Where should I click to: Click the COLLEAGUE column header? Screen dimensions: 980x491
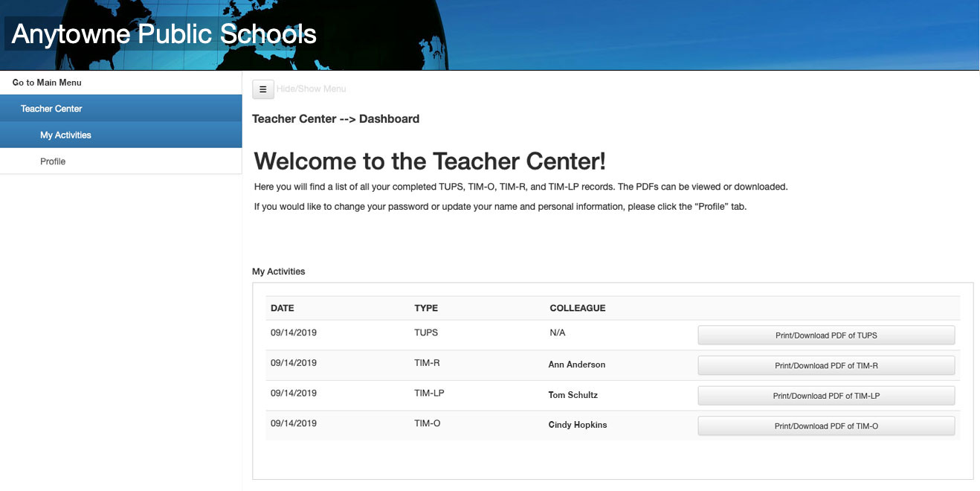click(578, 308)
